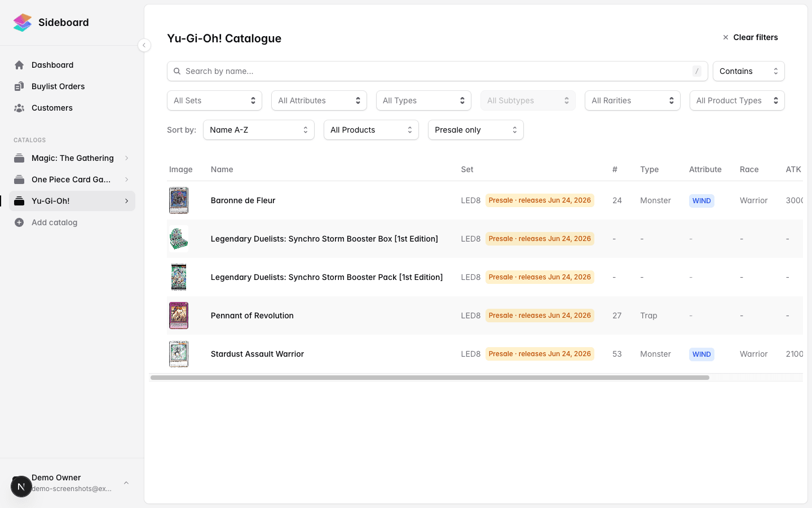Viewport: 812px width, 508px height.
Task: Click the Yu-Gi-Oh! catalog stack icon
Action: click(x=19, y=201)
